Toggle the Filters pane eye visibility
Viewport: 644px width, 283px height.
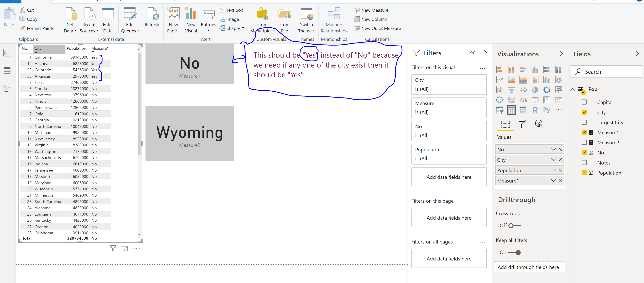pos(473,53)
